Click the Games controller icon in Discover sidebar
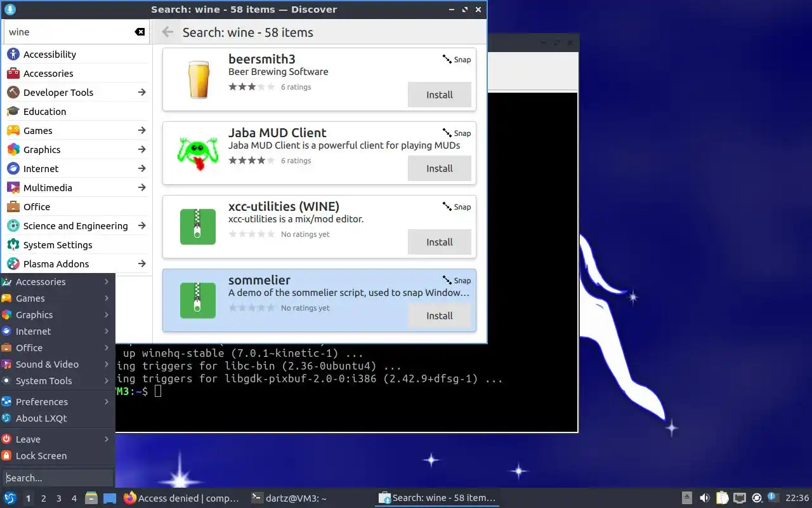 [13, 131]
